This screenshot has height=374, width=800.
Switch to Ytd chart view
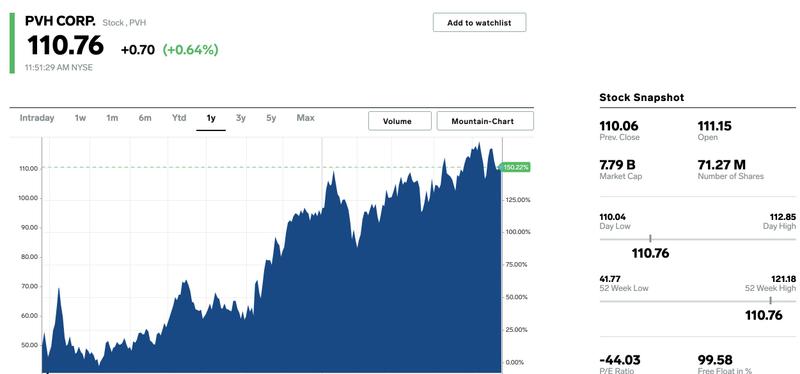tap(179, 118)
